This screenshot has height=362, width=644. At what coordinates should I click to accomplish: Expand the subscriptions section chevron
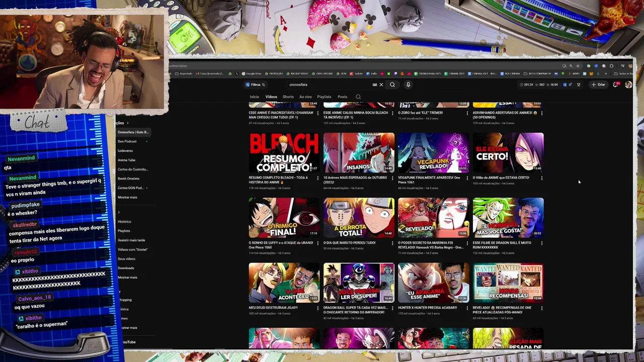pos(128,123)
